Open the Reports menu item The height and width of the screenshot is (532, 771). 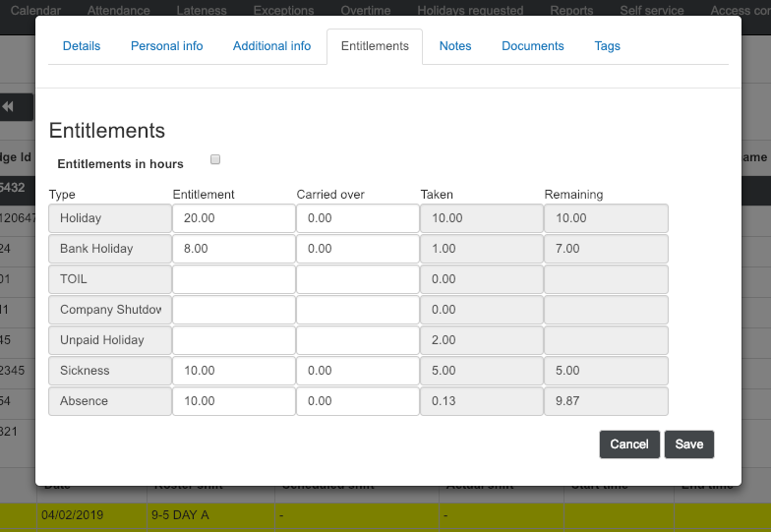[571, 11]
